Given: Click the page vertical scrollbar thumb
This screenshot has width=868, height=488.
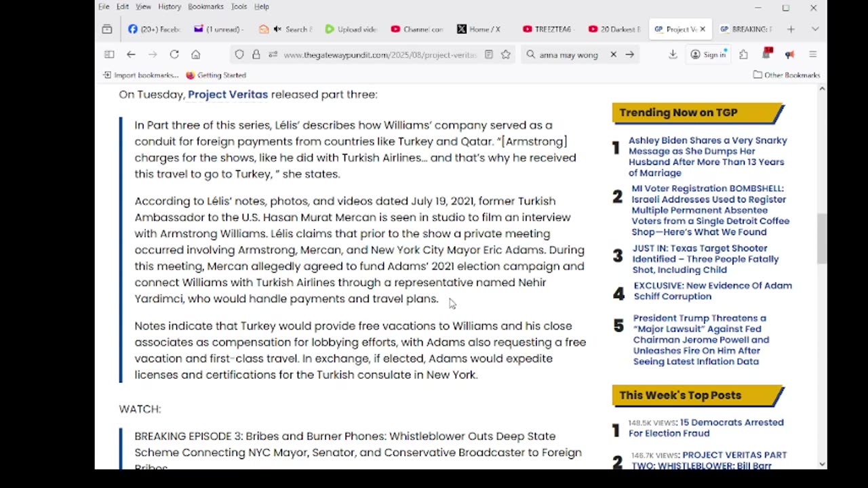Looking at the screenshot, I should click(x=822, y=239).
